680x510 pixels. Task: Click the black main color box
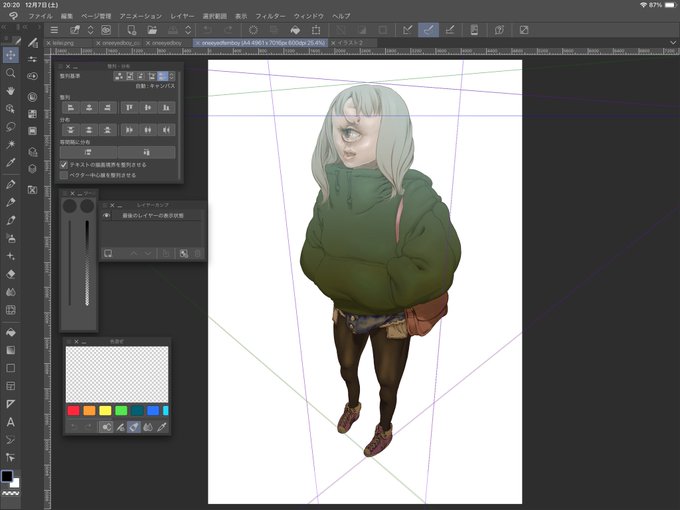click(x=7, y=476)
